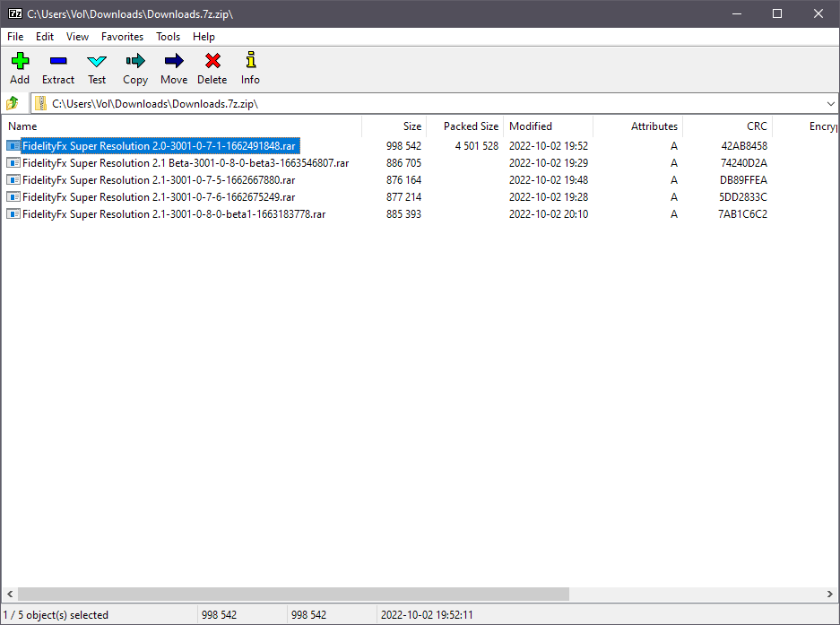Click scroll left arrow of horizontal scrollbar

pyautogui.click(x=10, y=594)
